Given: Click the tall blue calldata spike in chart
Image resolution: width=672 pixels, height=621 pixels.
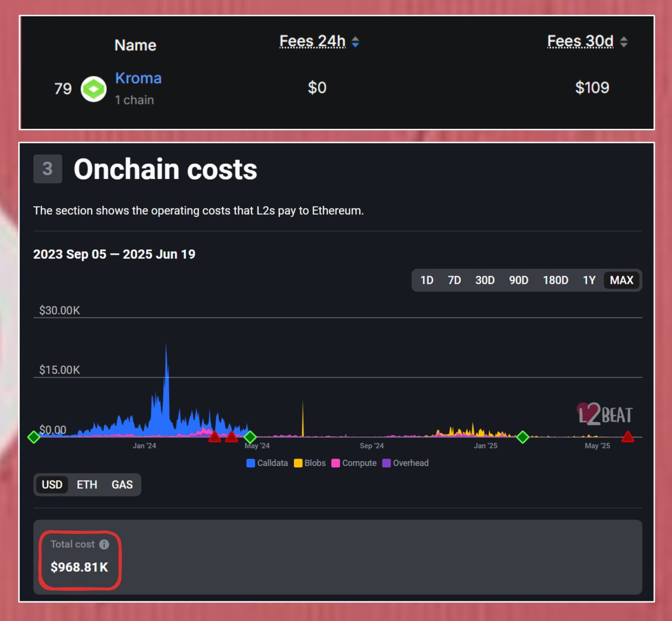Looking at the screenshot, I should coord(166,392).
